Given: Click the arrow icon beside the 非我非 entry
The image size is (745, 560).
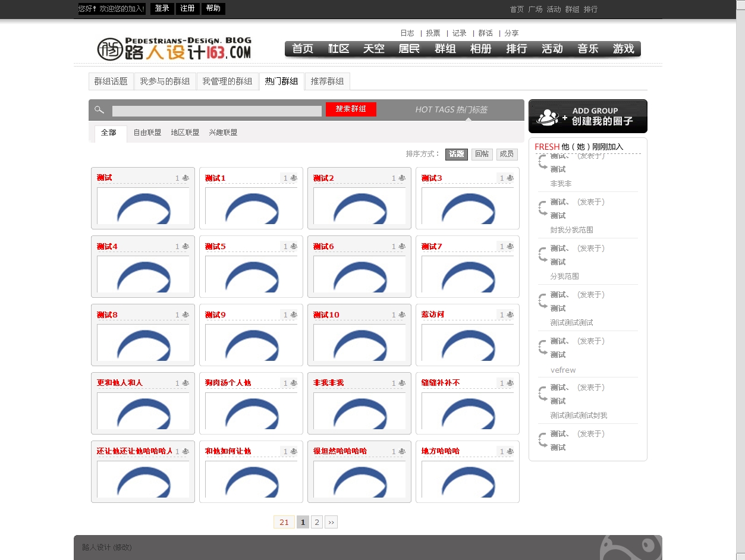Looking at the screenshot, I should pyautogui.click(x=542, y=162).
